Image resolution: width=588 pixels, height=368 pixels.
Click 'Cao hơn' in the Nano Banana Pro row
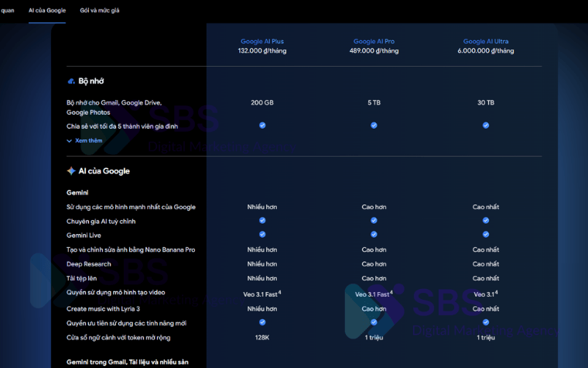(x=374, y=249)
